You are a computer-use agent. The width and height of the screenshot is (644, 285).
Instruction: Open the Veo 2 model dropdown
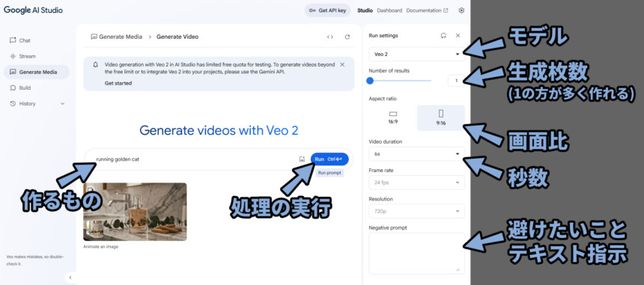(417, 54)
